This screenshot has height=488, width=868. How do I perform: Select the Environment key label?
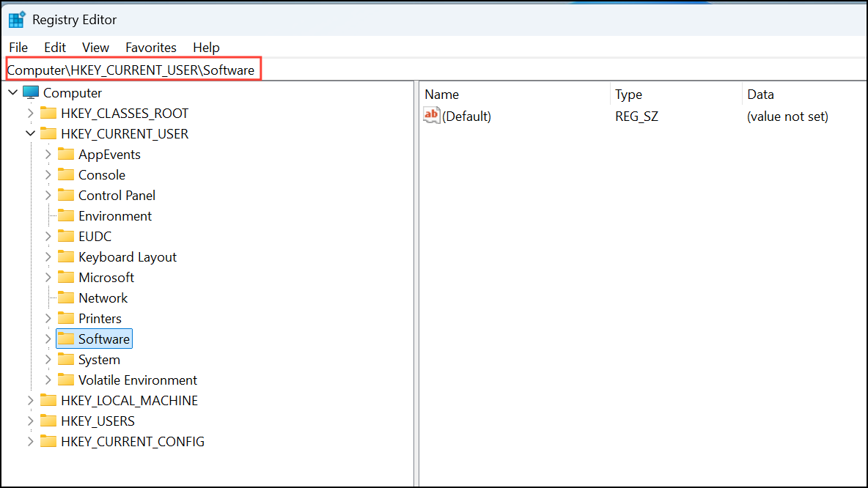click(114, 215)
